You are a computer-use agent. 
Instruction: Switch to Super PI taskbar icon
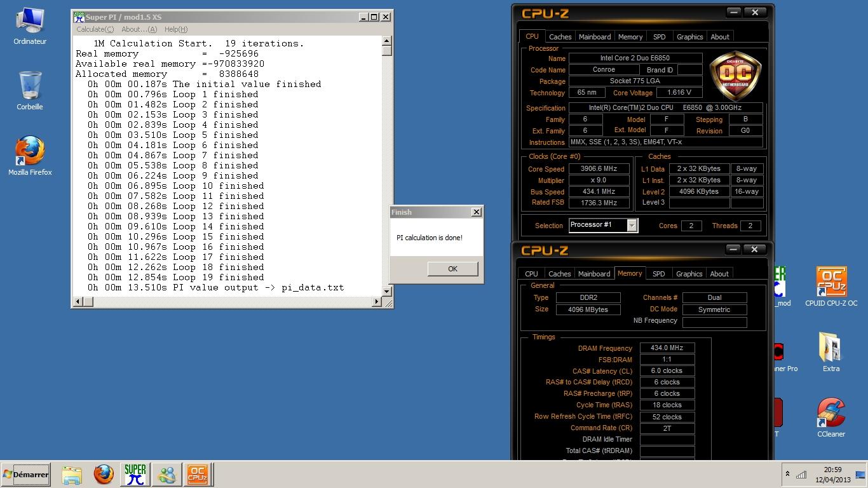[x=135, y=475]
